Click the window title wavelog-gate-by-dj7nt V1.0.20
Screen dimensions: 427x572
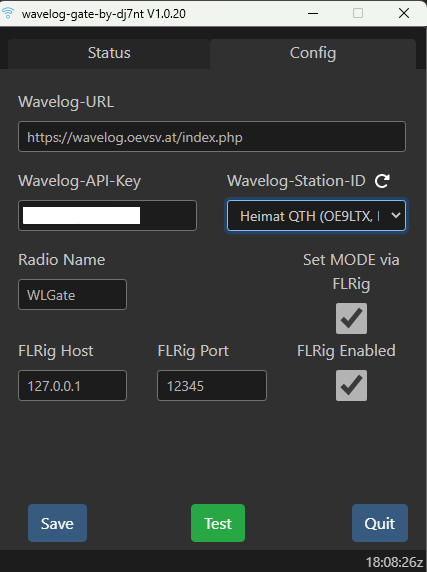tap(104, 14)
